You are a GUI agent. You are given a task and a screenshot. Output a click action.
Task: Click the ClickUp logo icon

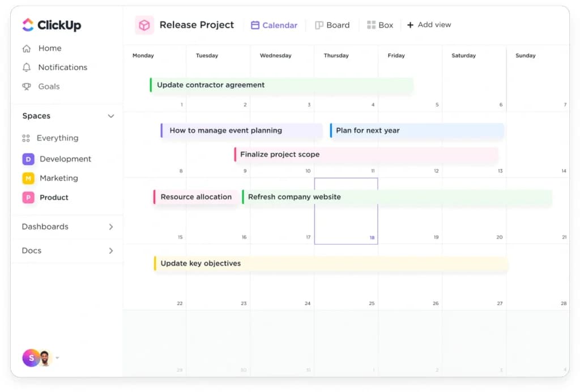point(28,25)
